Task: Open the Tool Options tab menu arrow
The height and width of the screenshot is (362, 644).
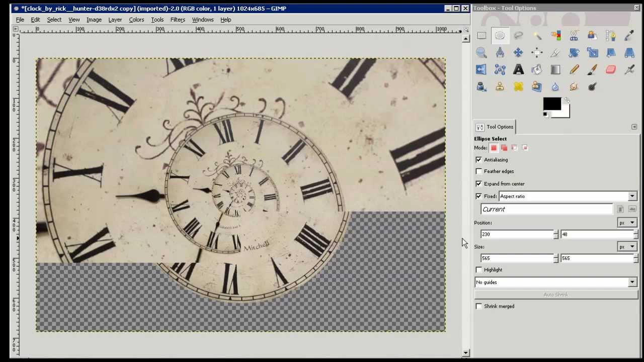Action: [634, 127]
